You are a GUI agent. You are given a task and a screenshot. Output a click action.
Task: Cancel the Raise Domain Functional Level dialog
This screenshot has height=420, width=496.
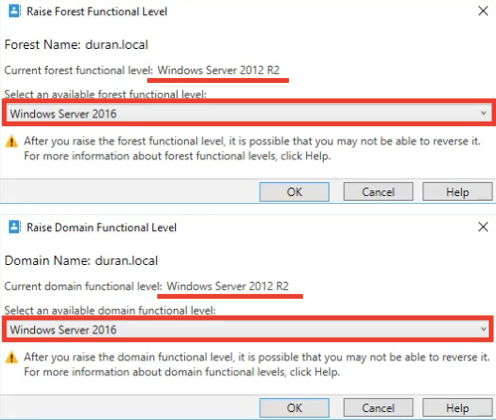click(378, 408)
